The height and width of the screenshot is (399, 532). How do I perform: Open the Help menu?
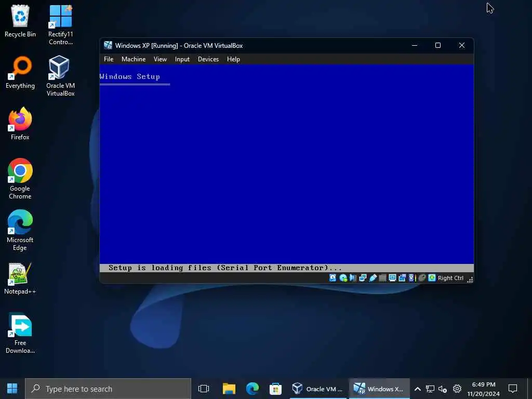(x=233, y=59)
